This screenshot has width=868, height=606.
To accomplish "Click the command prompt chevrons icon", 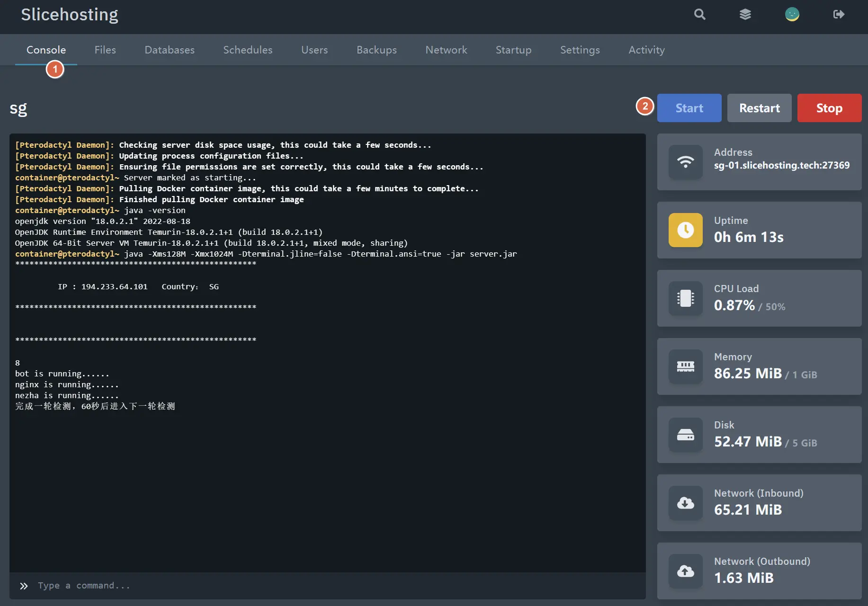I will (x=24, y=586).
